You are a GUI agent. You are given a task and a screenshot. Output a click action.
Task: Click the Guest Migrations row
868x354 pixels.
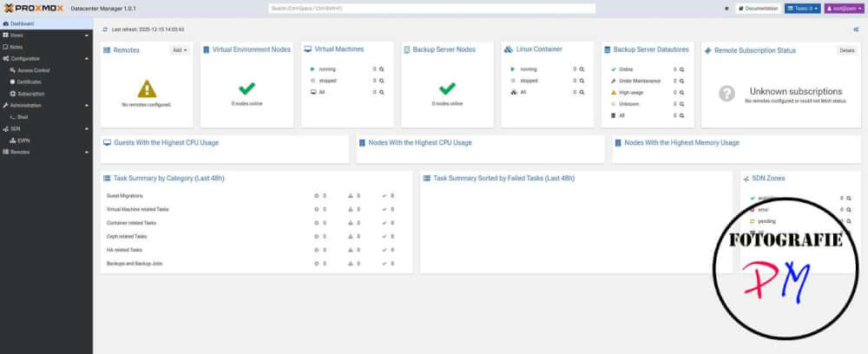point(256,196)
